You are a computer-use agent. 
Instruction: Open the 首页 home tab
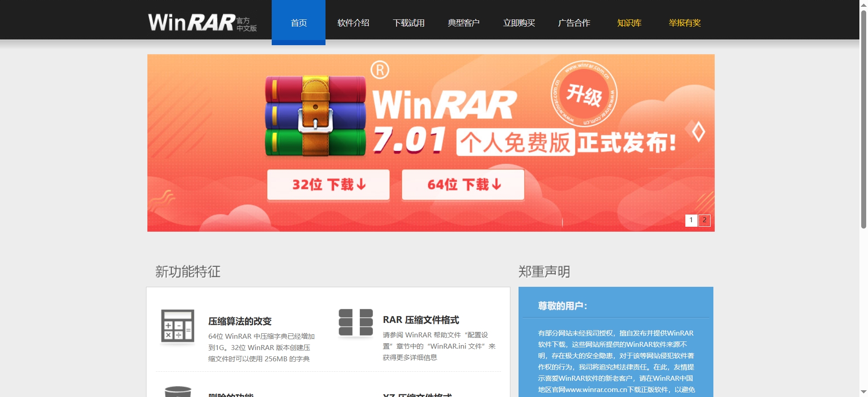pos(298,23)
